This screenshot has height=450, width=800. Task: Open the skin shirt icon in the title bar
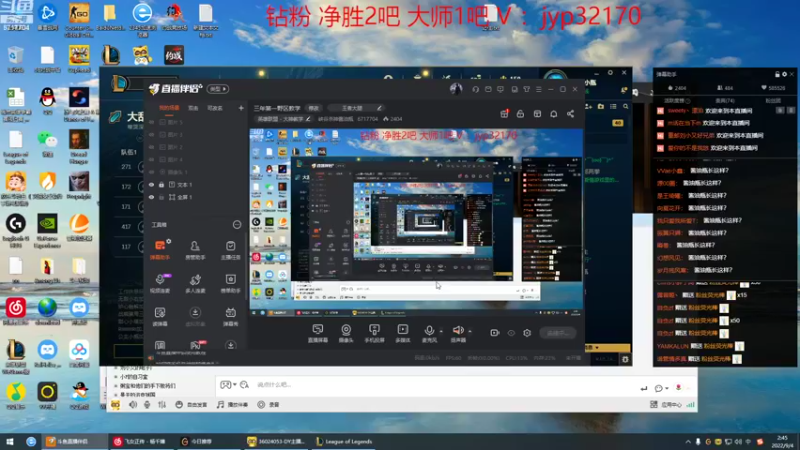527,89
